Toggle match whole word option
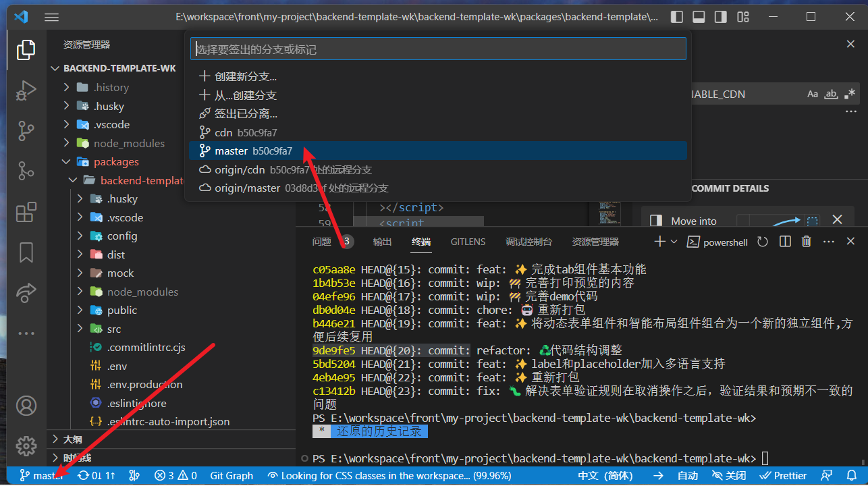 (831, 94)
